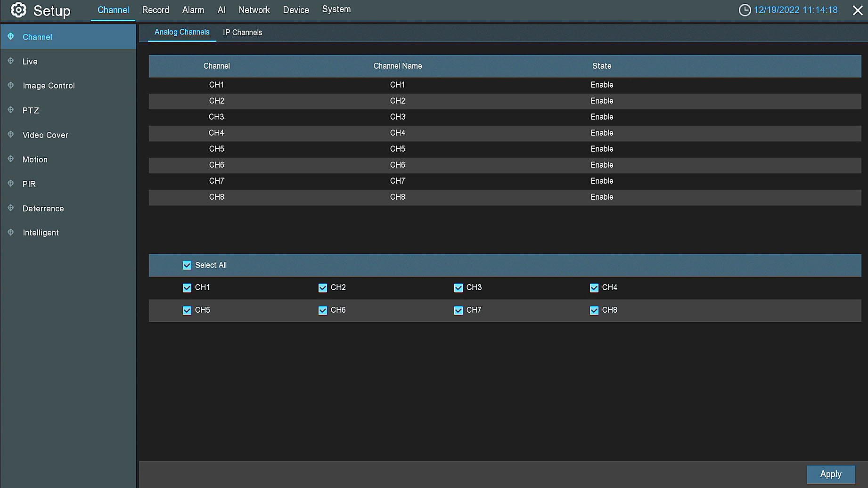Click the Motion sidebar bullet icon
The height and width of the screenshot is (488, 868).
[10, 159]
